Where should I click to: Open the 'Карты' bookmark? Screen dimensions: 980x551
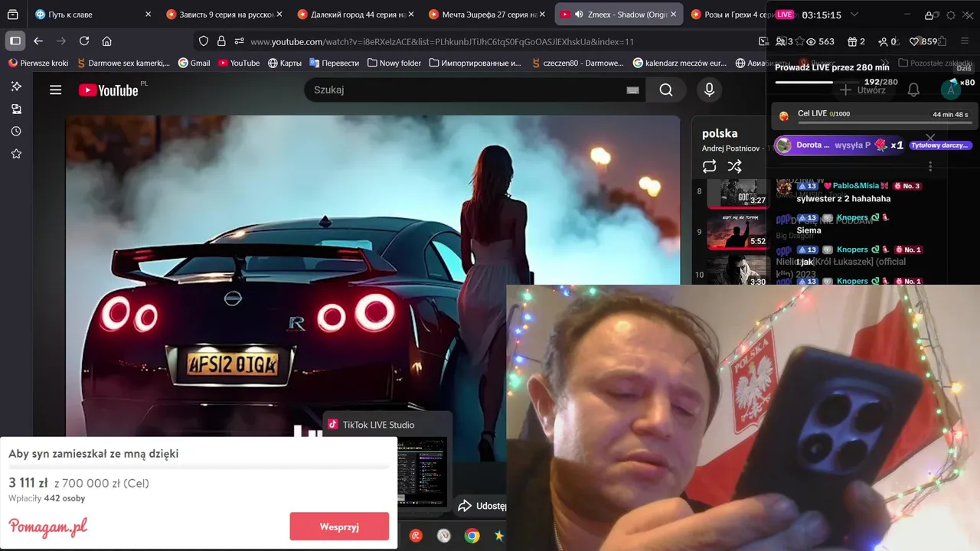pos(284,63)
